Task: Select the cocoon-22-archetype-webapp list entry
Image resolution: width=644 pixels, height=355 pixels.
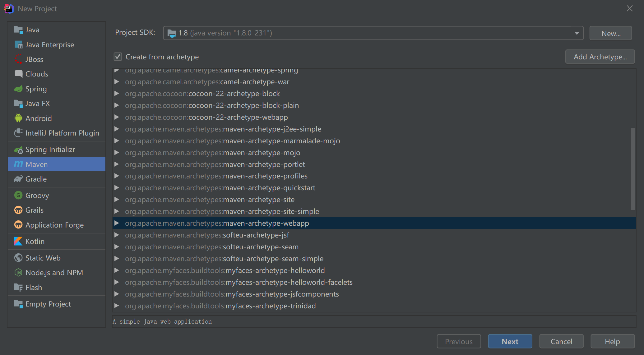Action: (238, 117)
